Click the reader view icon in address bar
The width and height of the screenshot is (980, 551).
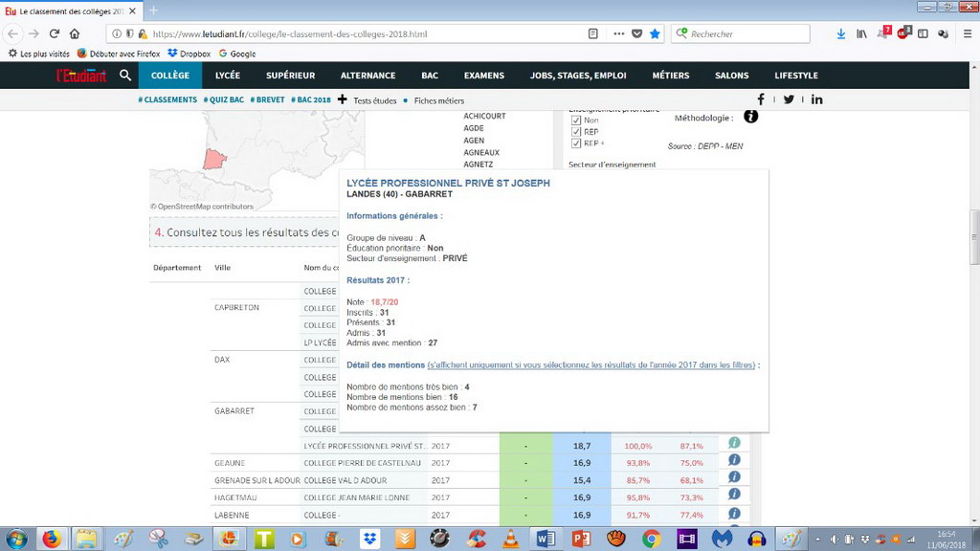click(593, 33)
